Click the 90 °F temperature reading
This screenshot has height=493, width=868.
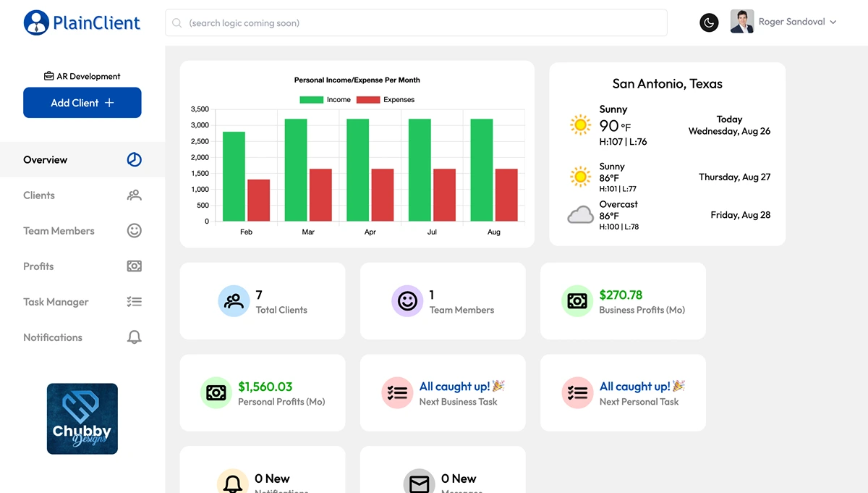[615, 126]
